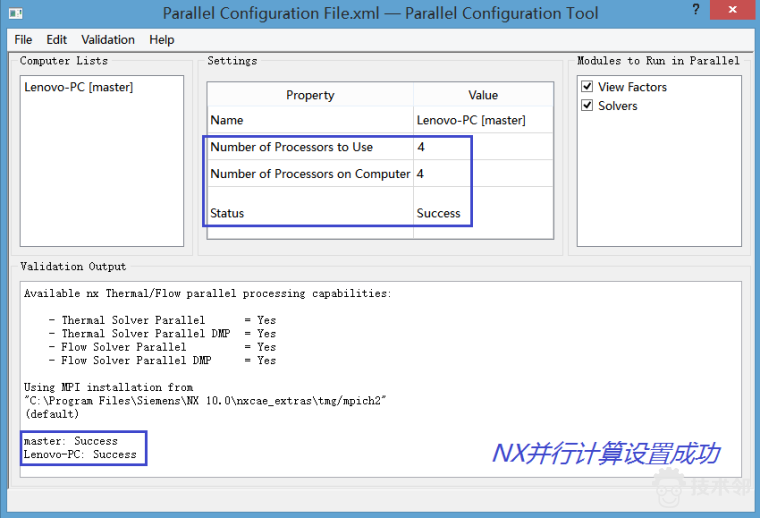The width and height of the screenshot is (760, 518).
Task: Uncheck the View Factors checkbox
Action: pyautogui.click(x=588, y=87)
